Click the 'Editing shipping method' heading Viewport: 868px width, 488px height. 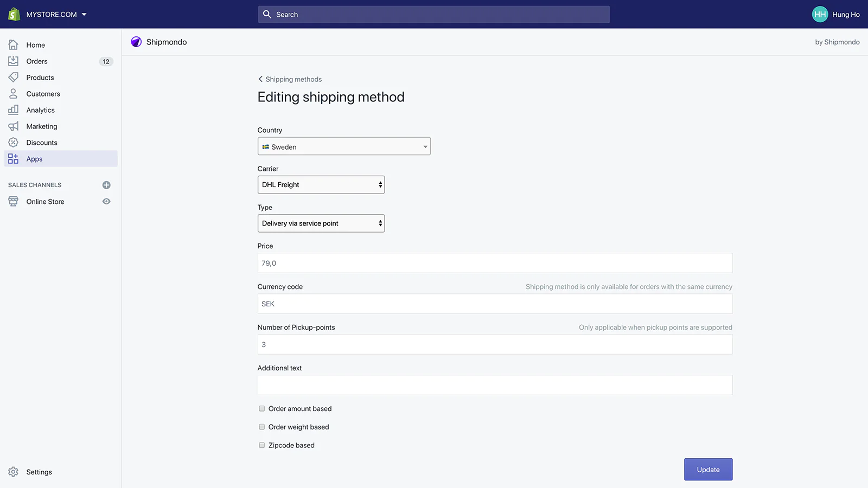point(331,97)
